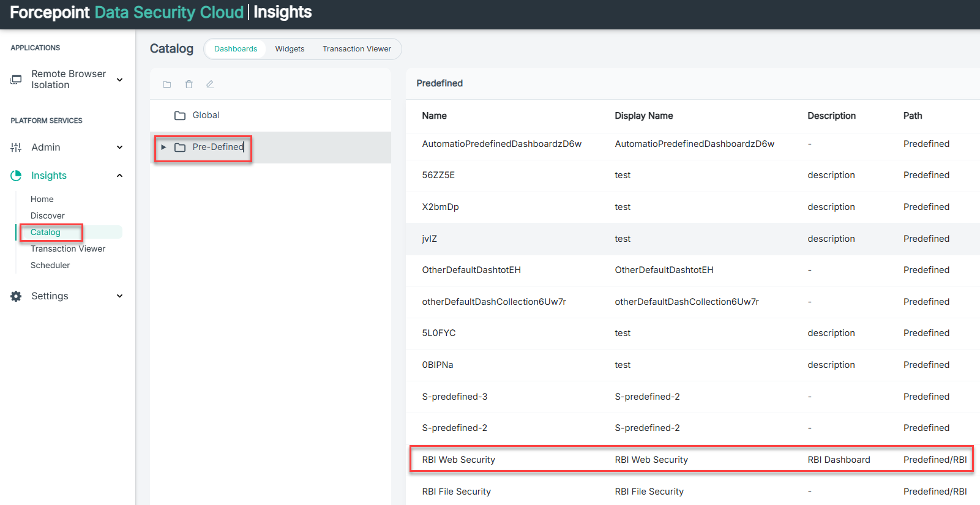Viewport: 980px width, 505px height.
Task: Click Predefined path in 0BIPNa row
Action: [927, 365]
